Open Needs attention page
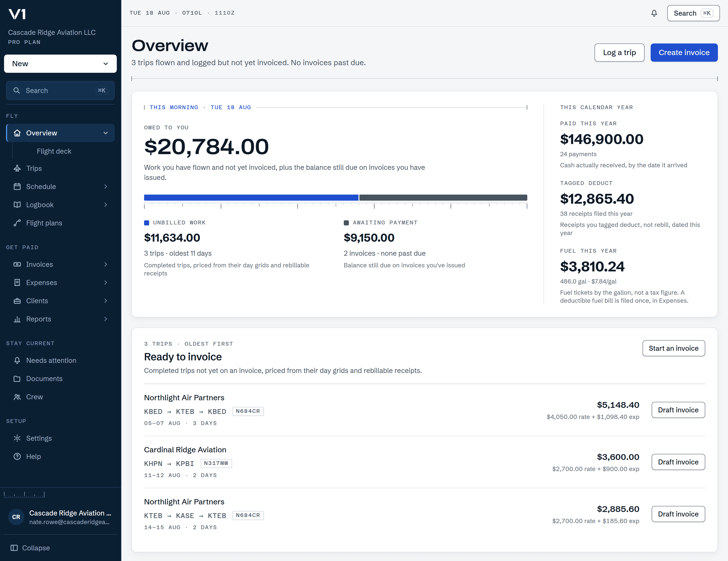Image resolution: width=728 pixels, height=561 pixels. click(x=60, y=360)
